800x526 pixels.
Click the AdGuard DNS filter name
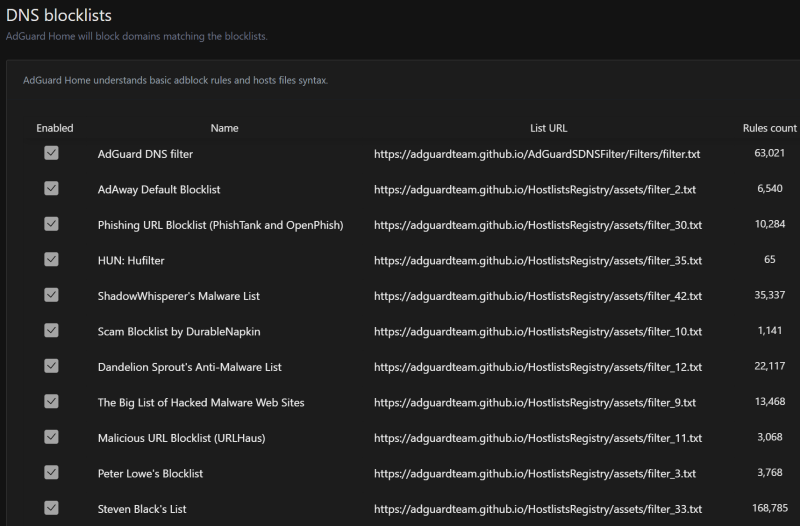pos(145,154)
